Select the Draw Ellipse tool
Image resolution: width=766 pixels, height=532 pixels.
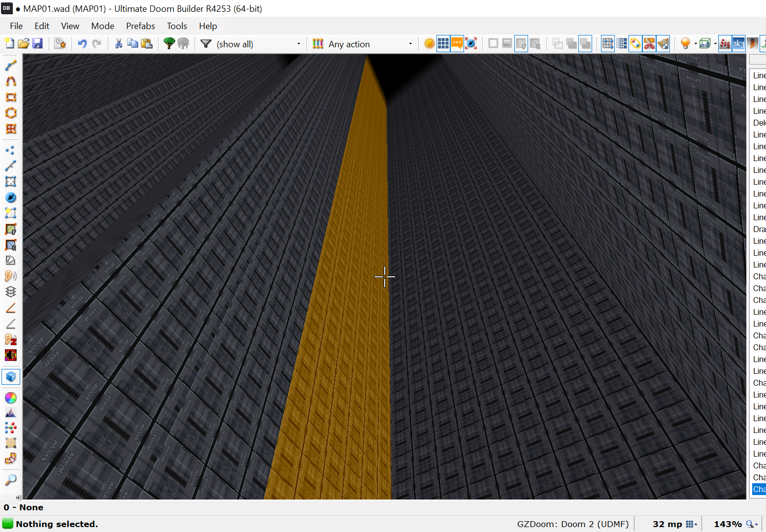10,113
